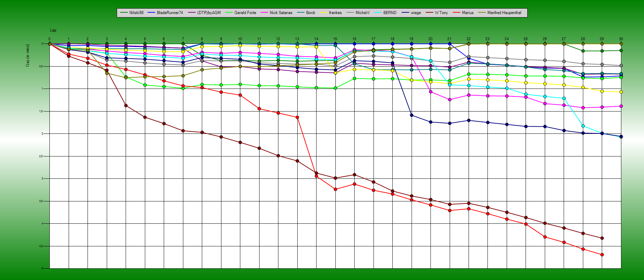Image resolution: width=644 pixels, height=280 pixels.
Task: Click lap number 18 axis label
Action: 392,39
